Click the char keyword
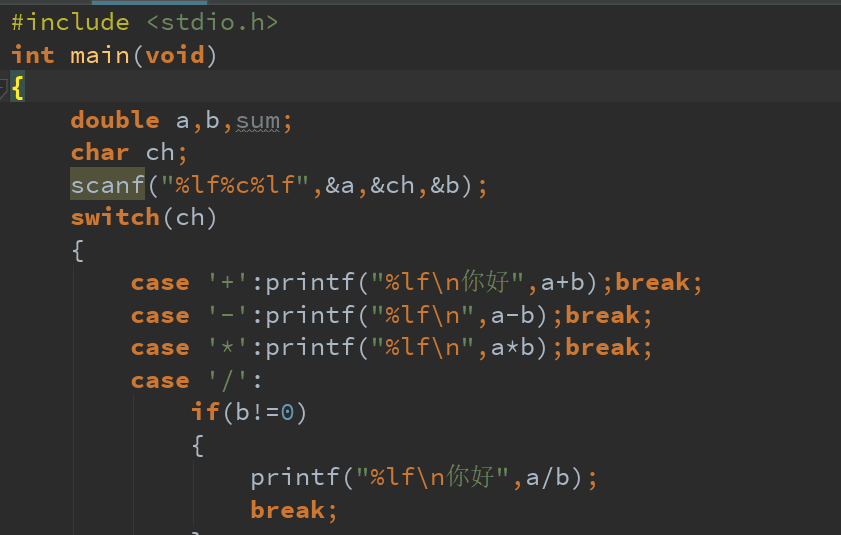This screenshot has width=841, height=535. pyautogui.click(x=100, y=152)
